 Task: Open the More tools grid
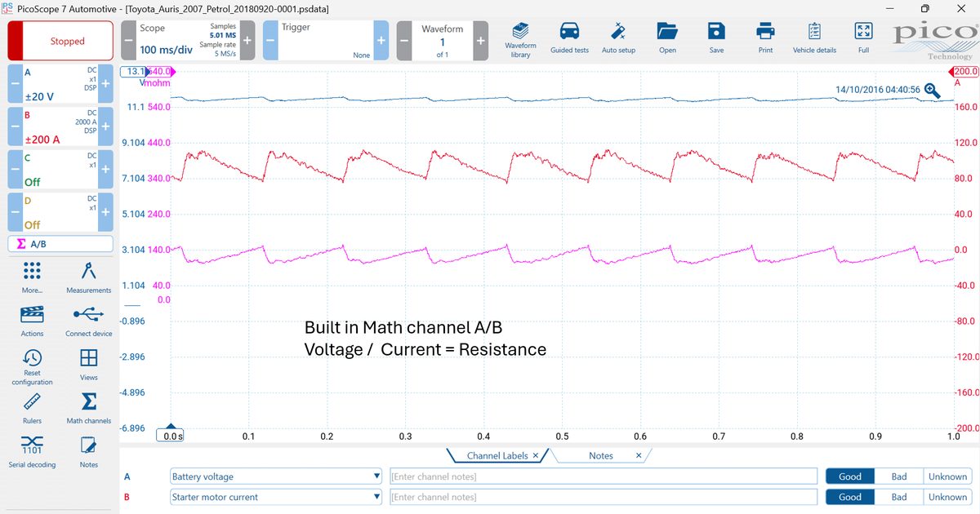[x=32, y=277]
